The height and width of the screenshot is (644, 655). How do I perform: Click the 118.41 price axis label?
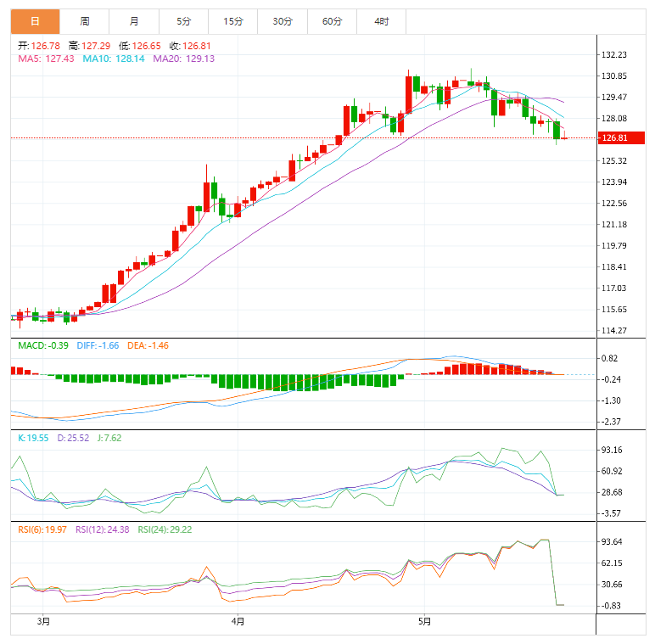[x=614, y=267]
